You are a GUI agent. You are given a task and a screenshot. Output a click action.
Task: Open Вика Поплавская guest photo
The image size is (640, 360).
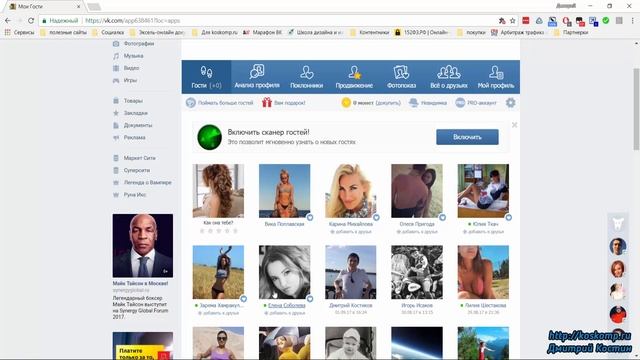click(x=284, y=191)
